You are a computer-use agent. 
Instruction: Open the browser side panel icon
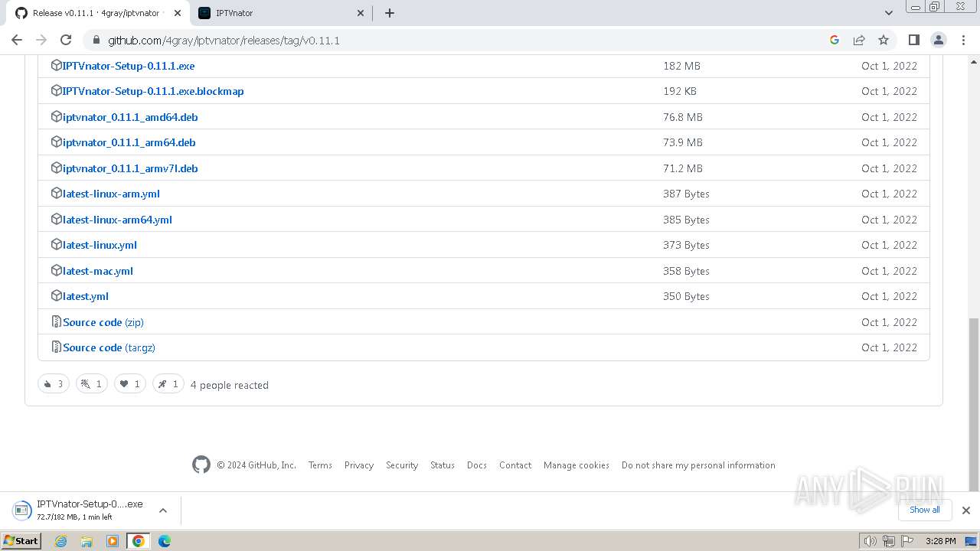(x=913, y=40)
